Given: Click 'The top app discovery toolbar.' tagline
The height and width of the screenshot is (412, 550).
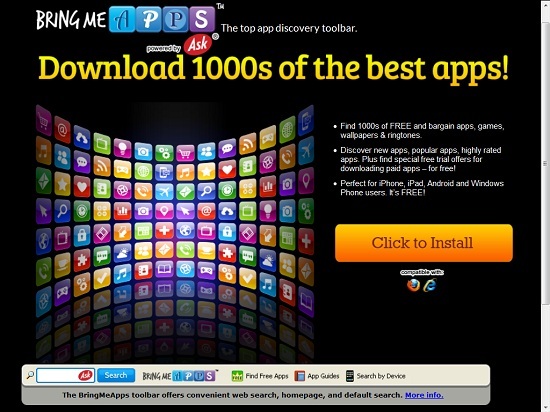Looking at the screenshot, I should tap(289, 28).
